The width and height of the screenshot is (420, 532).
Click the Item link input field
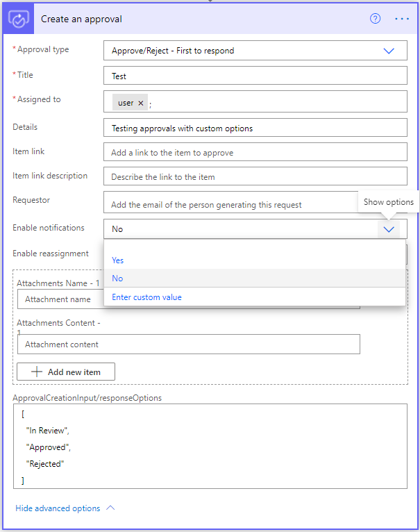point(255,152)
